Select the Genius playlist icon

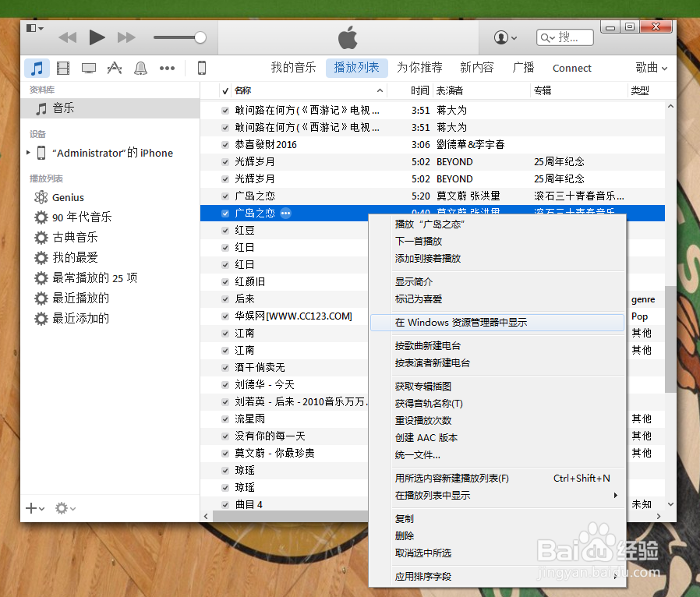click(41, 197)
